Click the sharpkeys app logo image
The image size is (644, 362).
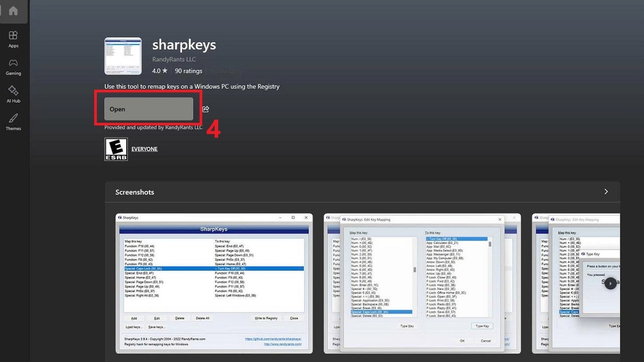123,56
